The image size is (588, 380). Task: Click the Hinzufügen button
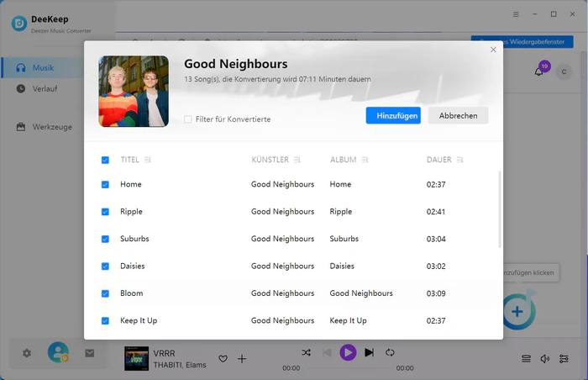click(x=393, y=116)
